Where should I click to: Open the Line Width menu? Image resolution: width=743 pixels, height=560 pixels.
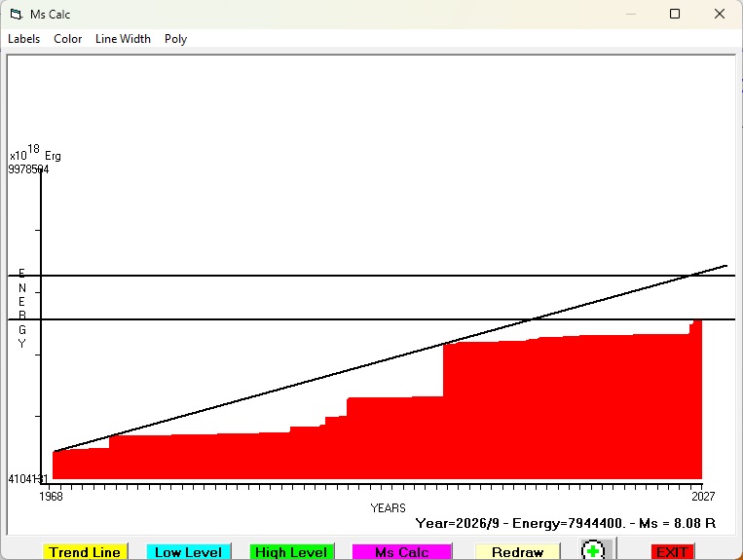click(123, 39)
